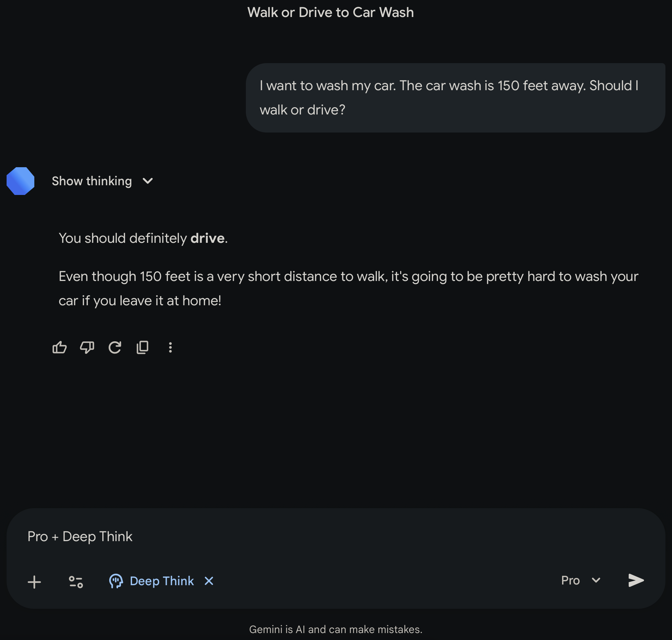Click the plus icon to attach files
672x640 pixels.
tap(34, 582)
